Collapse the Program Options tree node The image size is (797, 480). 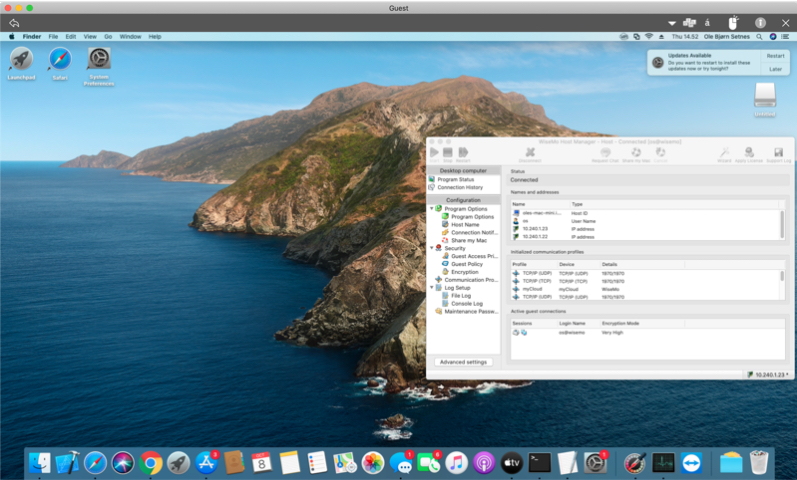[x=432, y=209]
